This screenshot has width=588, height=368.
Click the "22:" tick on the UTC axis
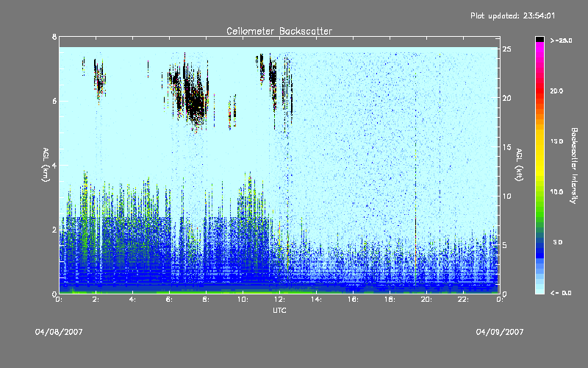click(x=464, y=300)
